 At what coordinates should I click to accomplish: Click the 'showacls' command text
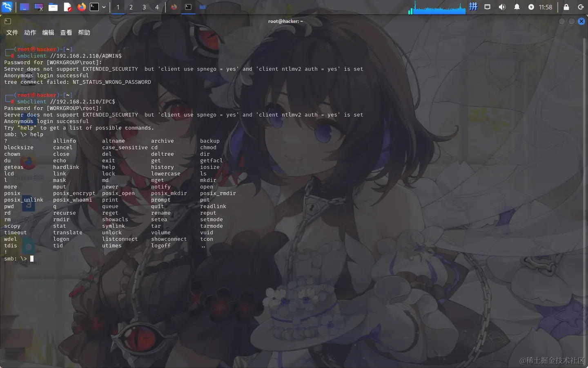[115, 220]
